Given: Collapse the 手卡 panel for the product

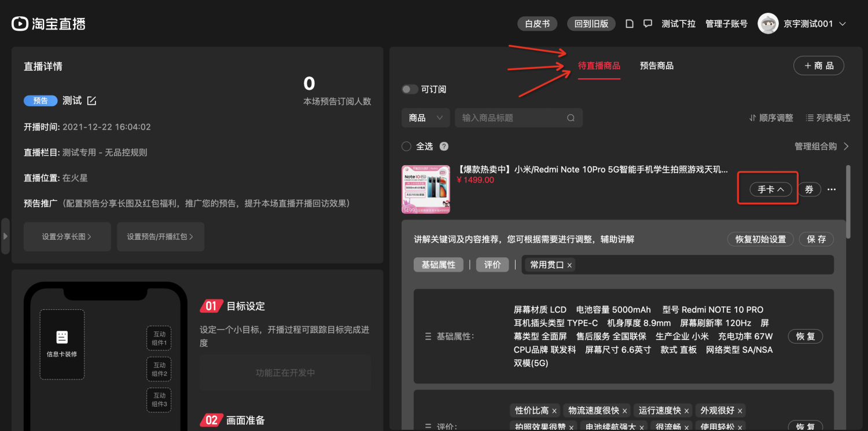Looking at the screenshot, I should (771, 189).
